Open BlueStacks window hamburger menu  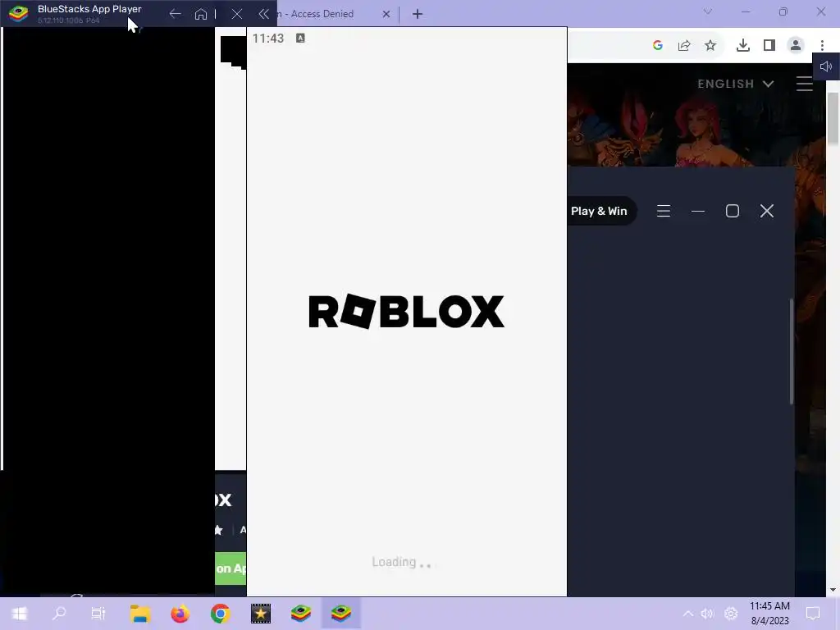click(664, 211)
